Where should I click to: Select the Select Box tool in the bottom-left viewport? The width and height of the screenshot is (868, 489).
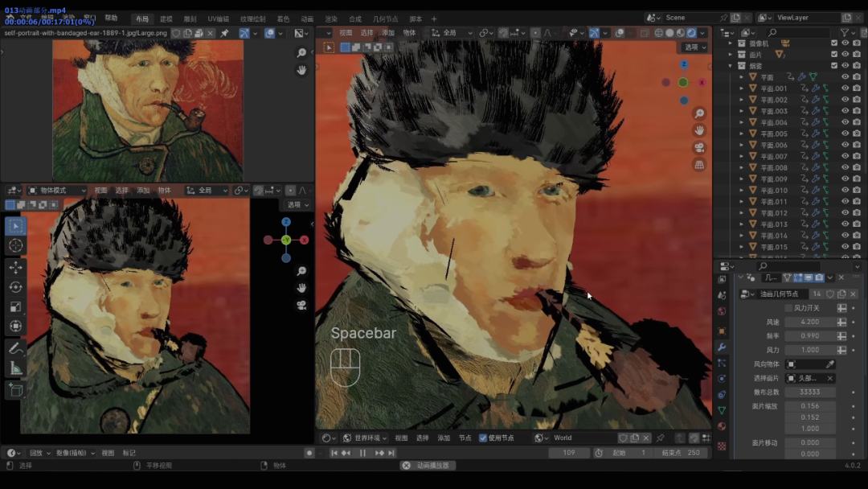coord(15,226)
